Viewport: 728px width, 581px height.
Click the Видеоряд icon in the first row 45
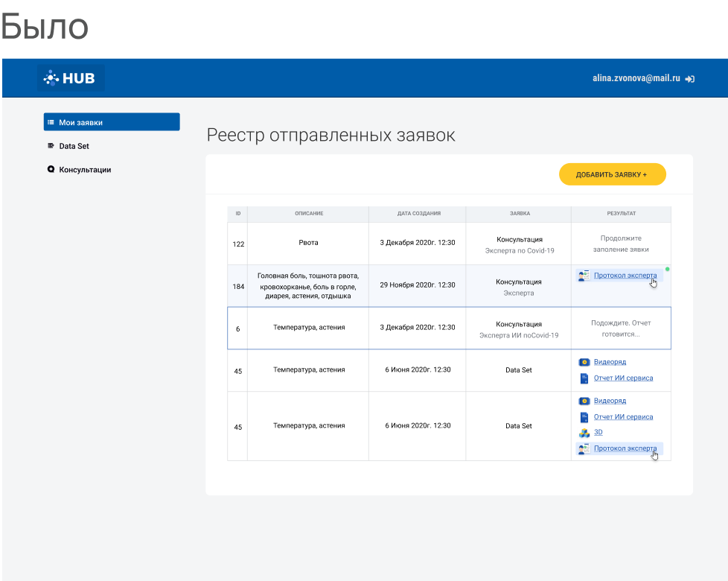coord(584,362)
